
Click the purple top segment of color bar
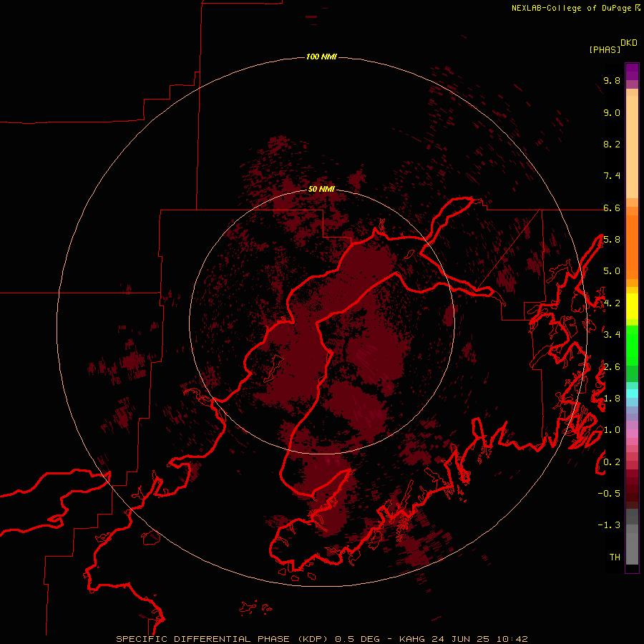tap(632, 72)
